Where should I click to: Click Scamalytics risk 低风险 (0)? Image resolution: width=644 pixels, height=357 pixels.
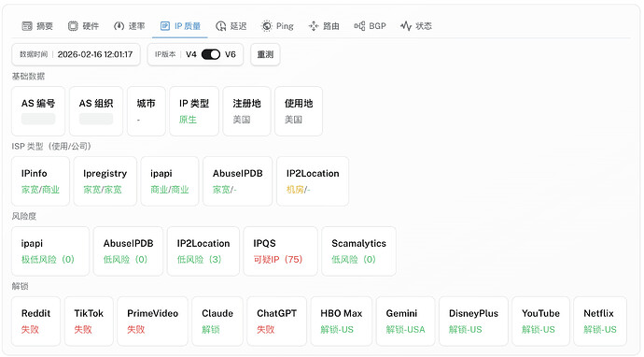[x=354, y=260]
